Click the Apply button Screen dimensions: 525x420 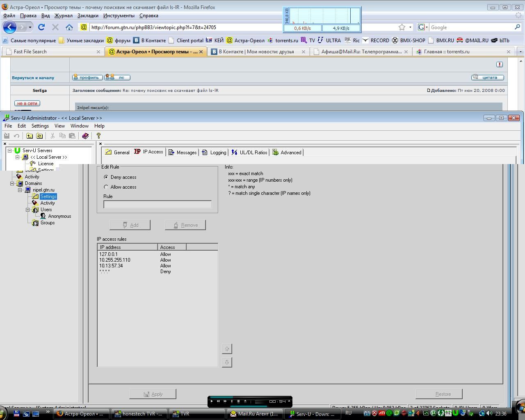point(153,394)
